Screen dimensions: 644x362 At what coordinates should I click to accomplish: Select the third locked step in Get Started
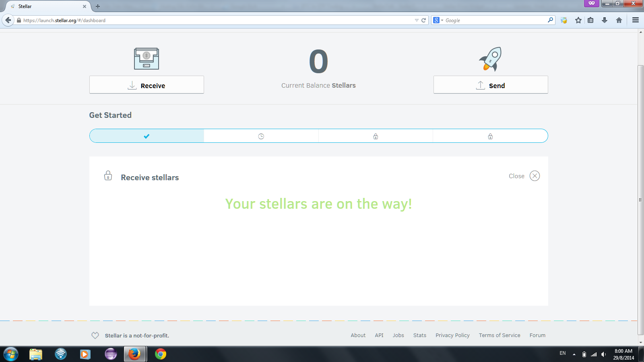(x=376, y=136)
